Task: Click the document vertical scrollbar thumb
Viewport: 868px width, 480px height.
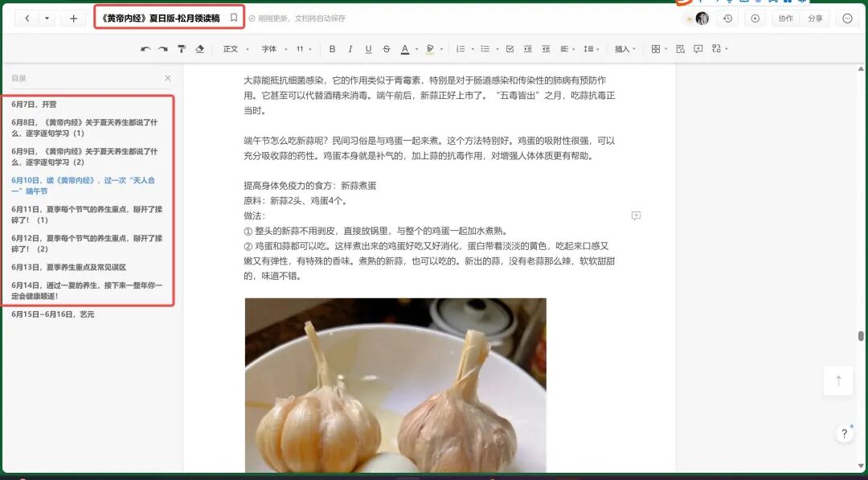Action: pos(861,336)
